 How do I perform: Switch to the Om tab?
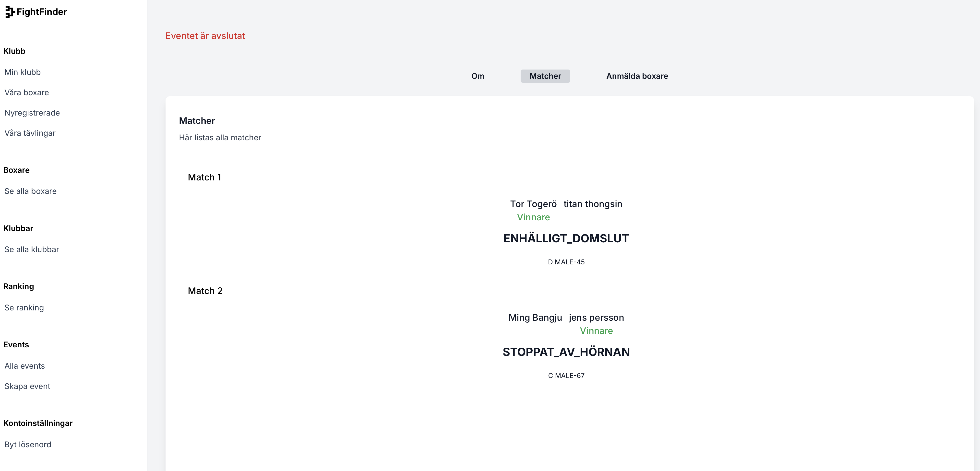(x=478, y=76)
